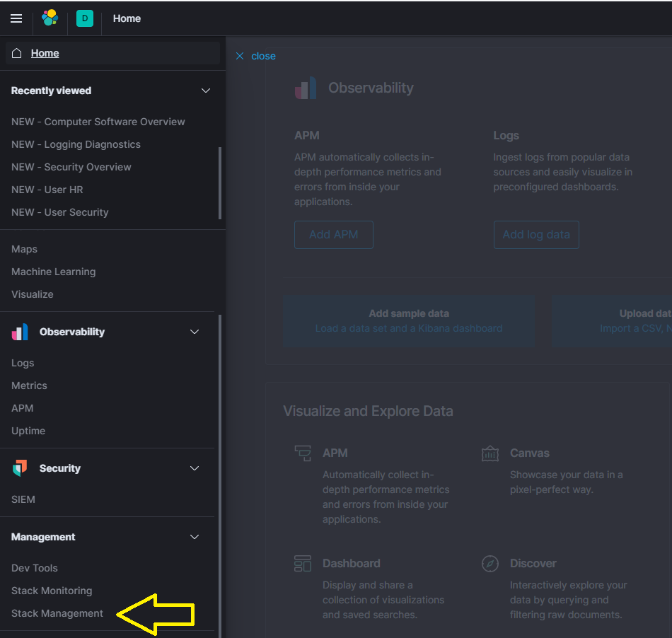This screenshot has height=638, width=672.
Task: Open APM in the sidebar
Action: pyautogui.click(x=23, y=409)
